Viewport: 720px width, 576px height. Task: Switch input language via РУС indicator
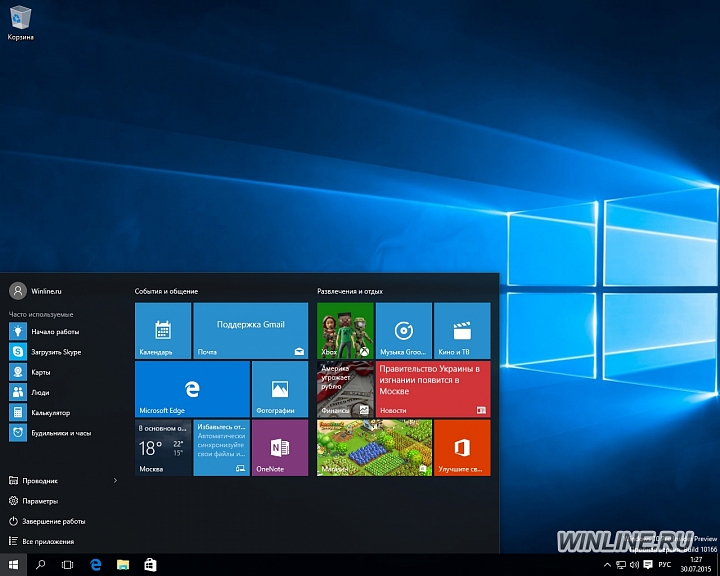coord(664,565)
